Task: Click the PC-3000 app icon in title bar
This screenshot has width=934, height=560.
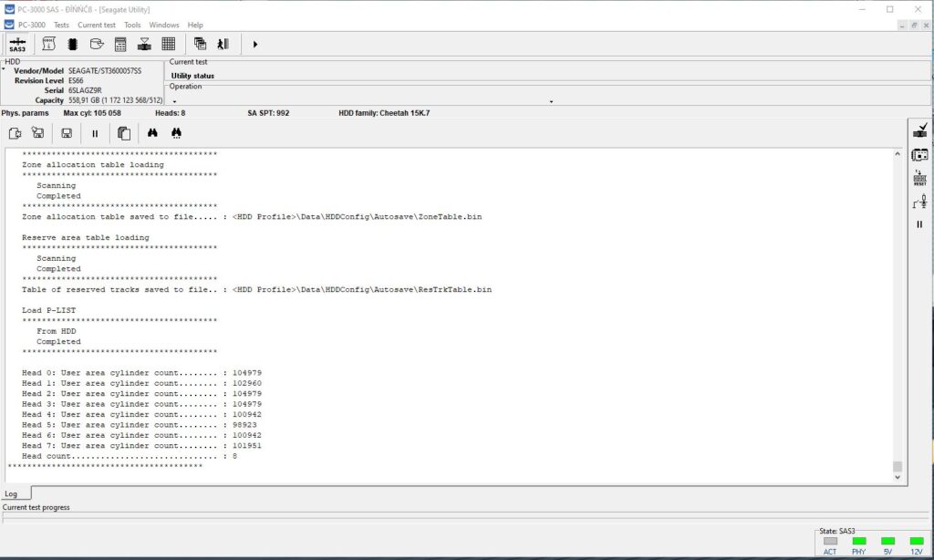Action: [9, 9]
